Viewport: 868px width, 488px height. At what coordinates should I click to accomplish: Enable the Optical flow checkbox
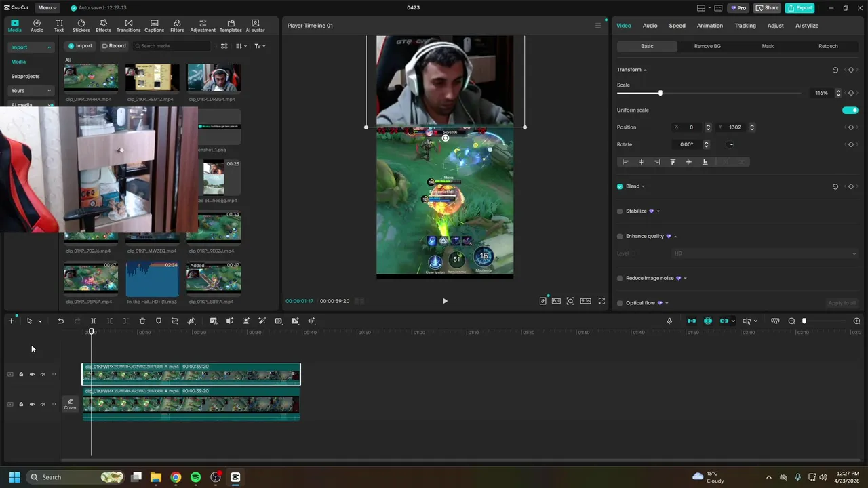click(620, 303)
